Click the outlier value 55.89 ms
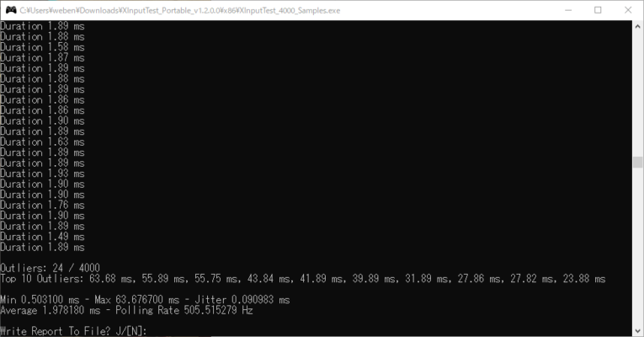 point(164,279)
